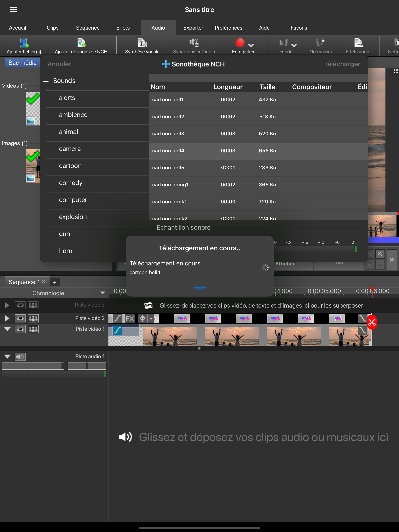399x532 pixels.
Task: Select cartoon boing1 sound row
Action: (x=258, y=185)
